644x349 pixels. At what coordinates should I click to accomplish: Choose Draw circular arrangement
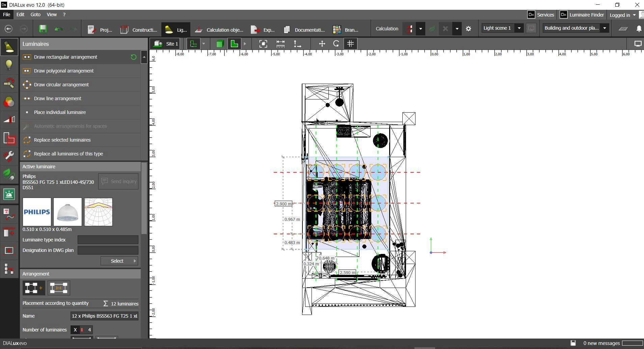[61, 85]
